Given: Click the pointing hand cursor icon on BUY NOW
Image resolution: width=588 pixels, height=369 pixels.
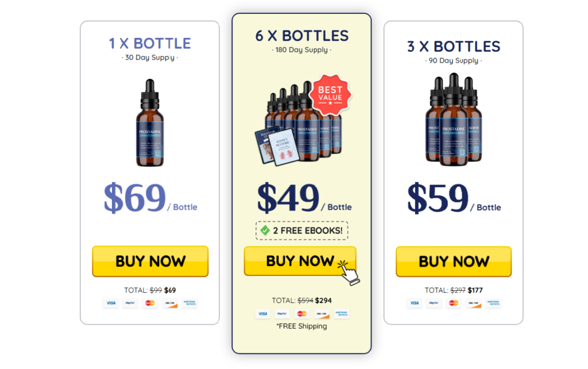Looking at the screenshot, I should (x=349, y=272).
